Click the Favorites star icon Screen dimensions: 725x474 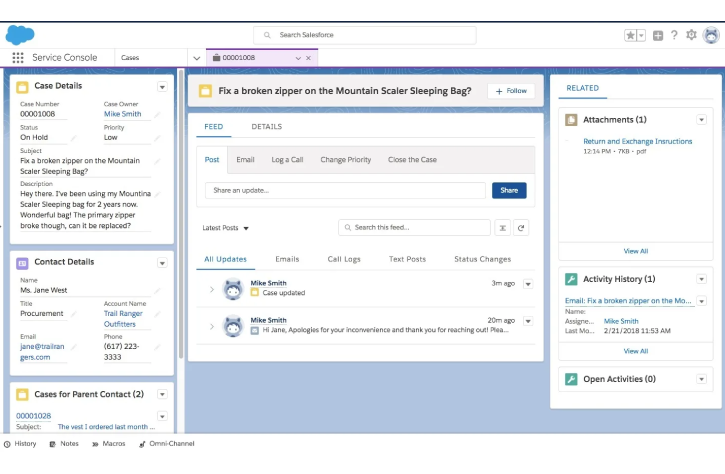631,35
